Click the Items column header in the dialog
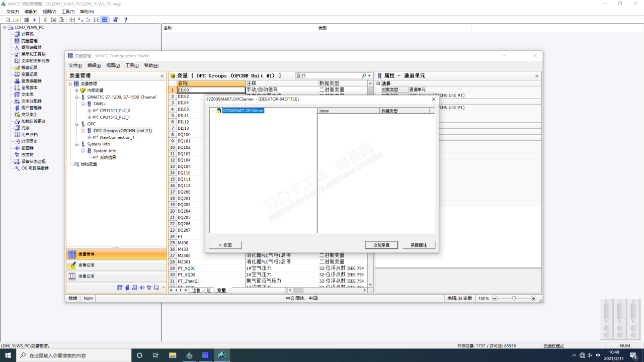This screenshot has height=362, width=644. tap(349, 111)
